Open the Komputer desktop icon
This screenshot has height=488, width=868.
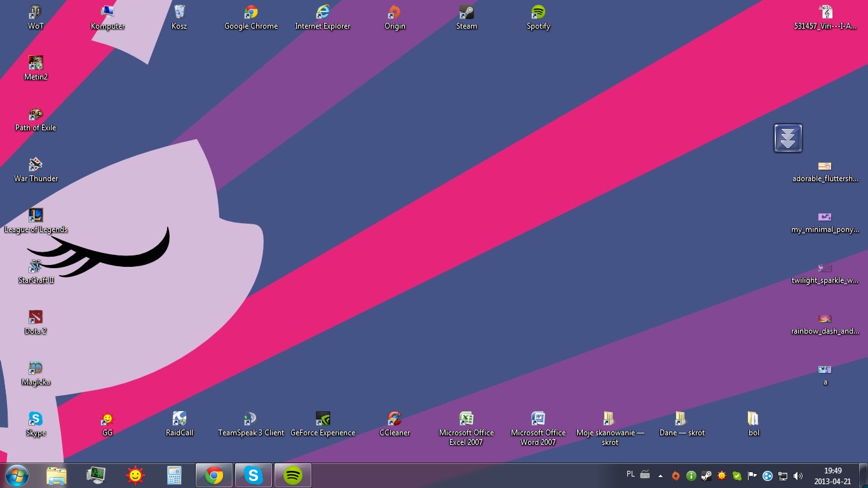pyautogui.click(x=108, y=18)
